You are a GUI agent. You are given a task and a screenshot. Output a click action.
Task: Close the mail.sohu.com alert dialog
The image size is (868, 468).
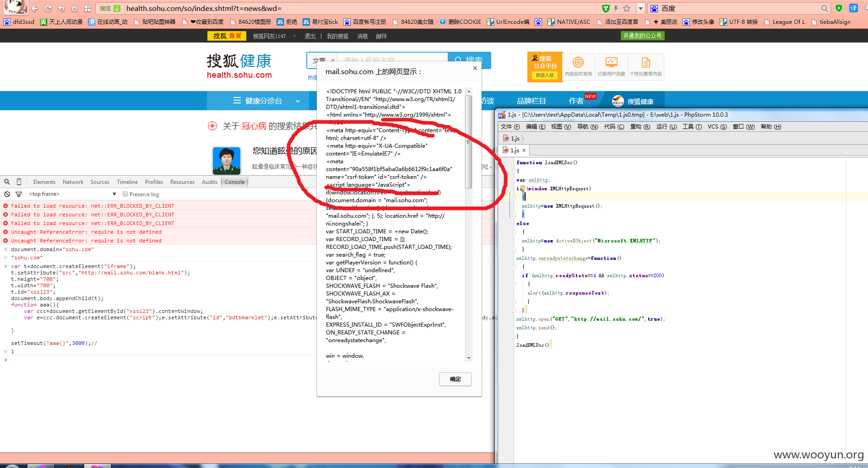(x=475, y=68)
